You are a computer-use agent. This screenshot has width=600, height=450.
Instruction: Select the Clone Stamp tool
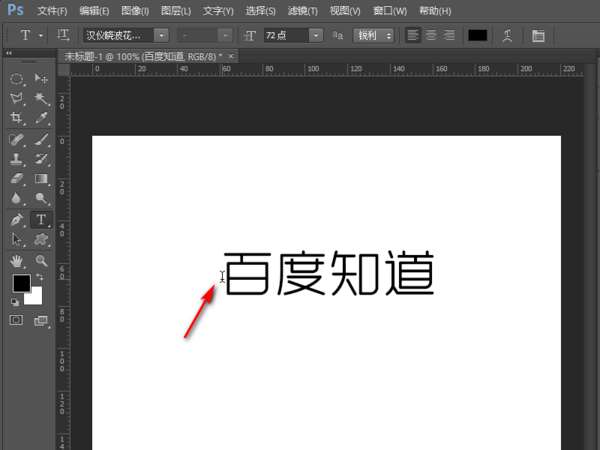16,159
